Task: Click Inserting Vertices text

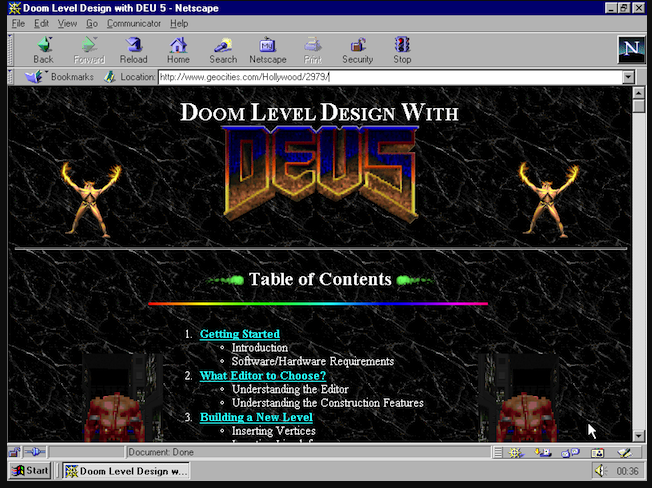Action: coord(274,431)
